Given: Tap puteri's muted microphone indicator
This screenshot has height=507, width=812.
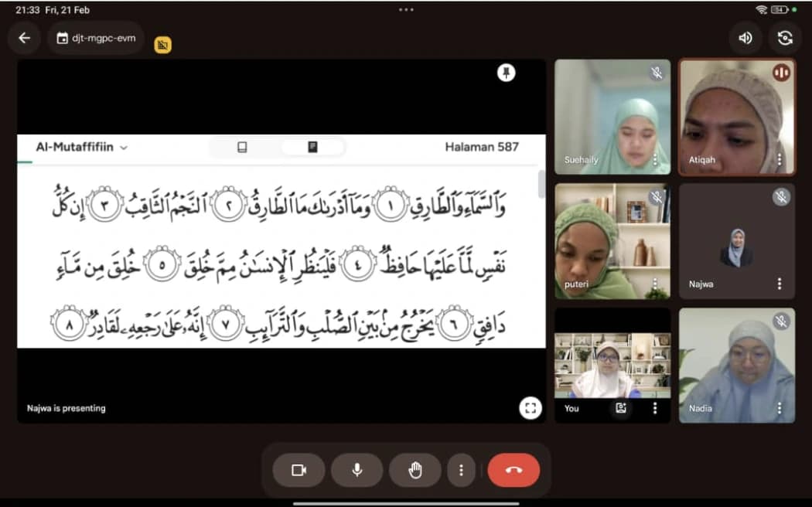Looking at the screenshot, I should [x=657, y=197].
